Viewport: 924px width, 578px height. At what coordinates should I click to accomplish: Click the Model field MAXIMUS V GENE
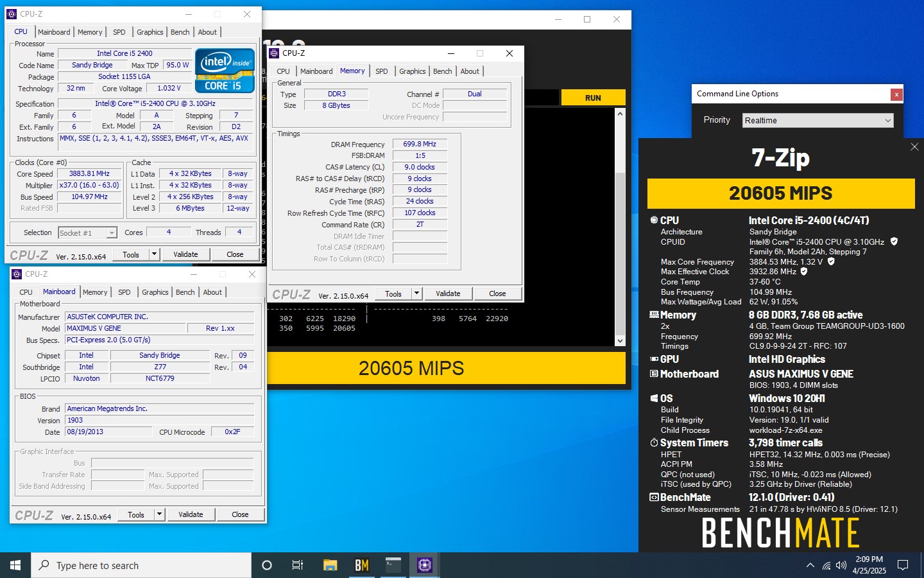(126, 328)
